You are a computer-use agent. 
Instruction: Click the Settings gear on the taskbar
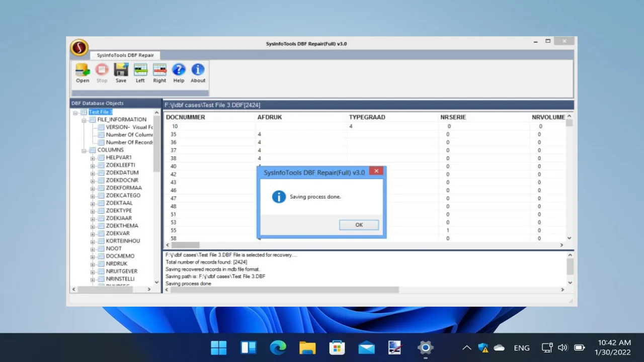click(425, 347)
